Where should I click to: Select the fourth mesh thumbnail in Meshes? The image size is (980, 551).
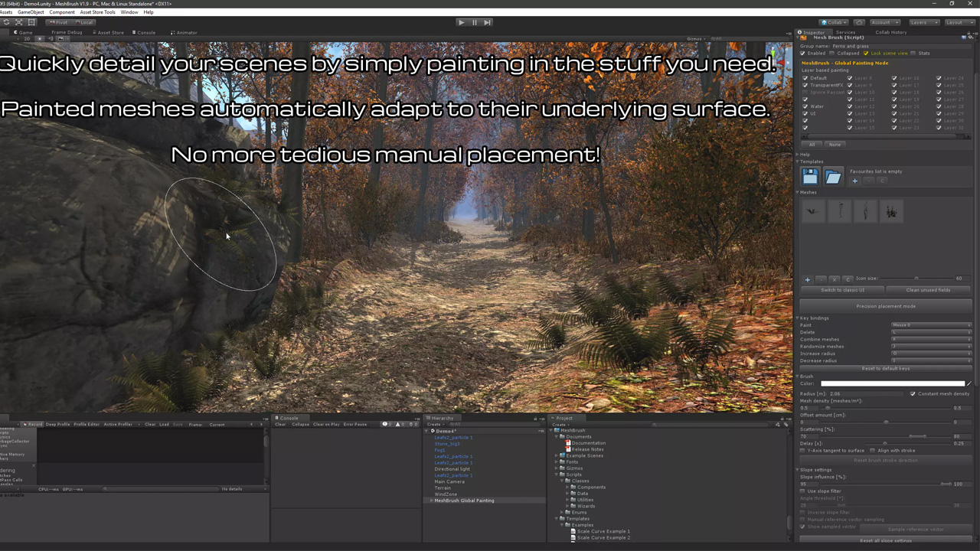[891, 211]
